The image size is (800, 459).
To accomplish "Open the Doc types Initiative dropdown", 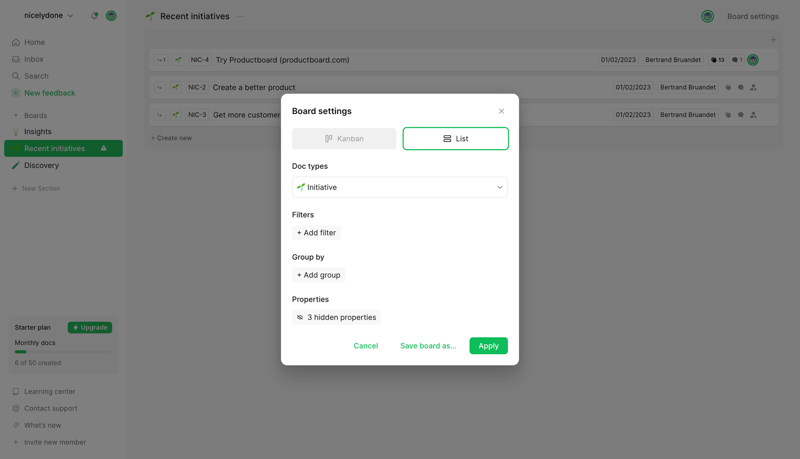I will (399, 187).
